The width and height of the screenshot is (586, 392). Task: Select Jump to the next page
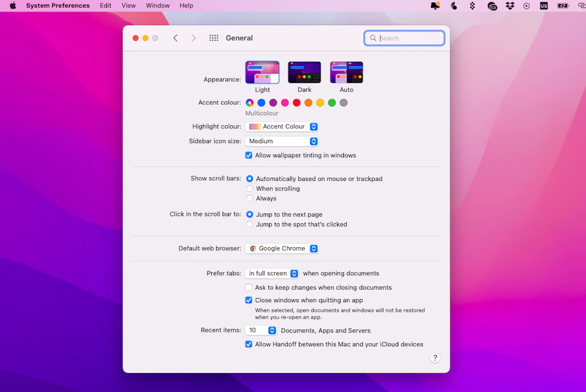250,215
